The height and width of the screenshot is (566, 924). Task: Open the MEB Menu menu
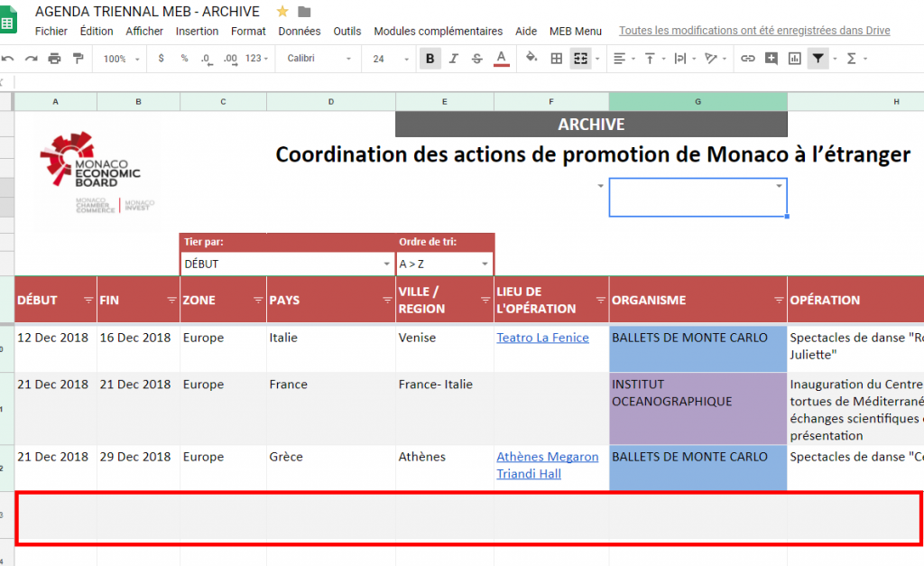[576, 31]
